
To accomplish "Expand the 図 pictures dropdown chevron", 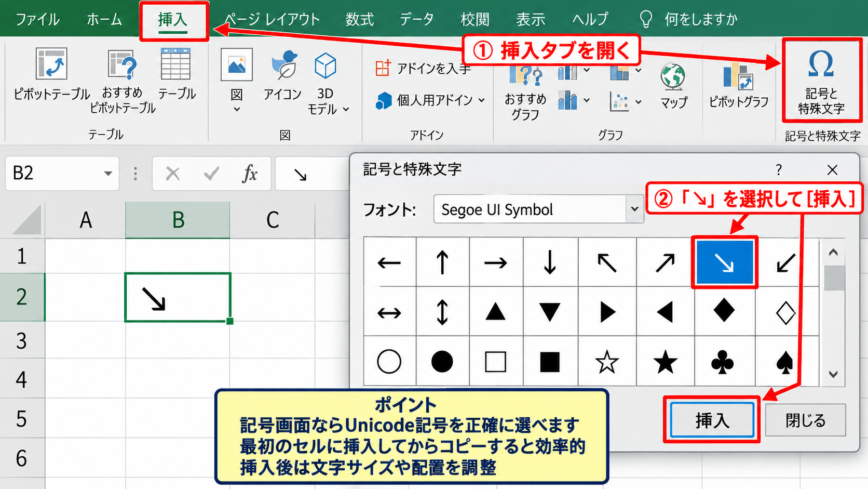I will pyautogui.click(x=237, y=110).
